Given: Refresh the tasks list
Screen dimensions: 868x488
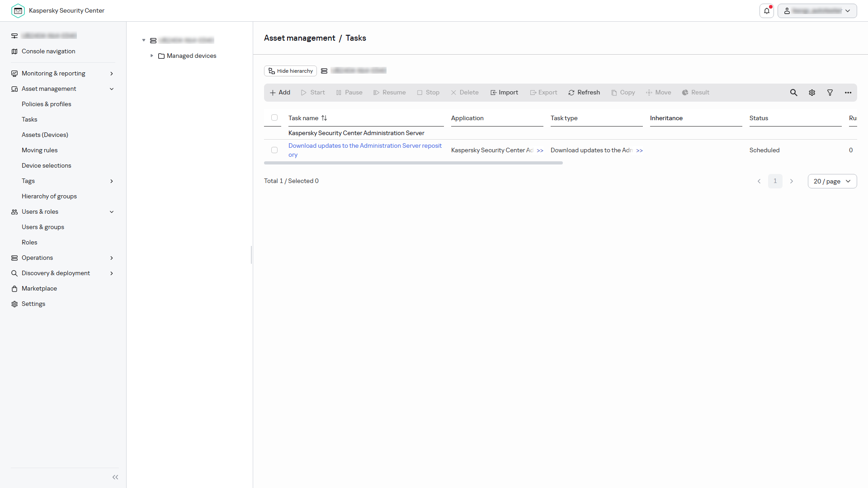Looking at the screenshot, I should 584,93.
